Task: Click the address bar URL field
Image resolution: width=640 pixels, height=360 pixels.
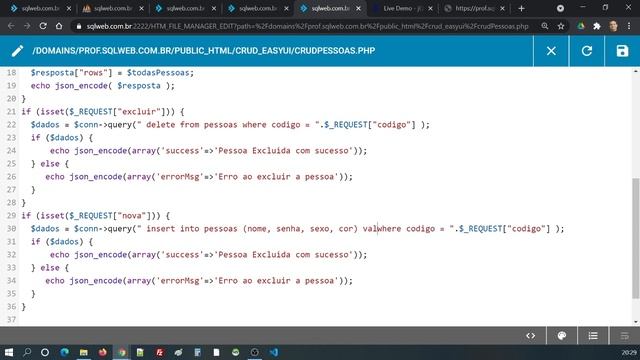Action: (307, 26)
